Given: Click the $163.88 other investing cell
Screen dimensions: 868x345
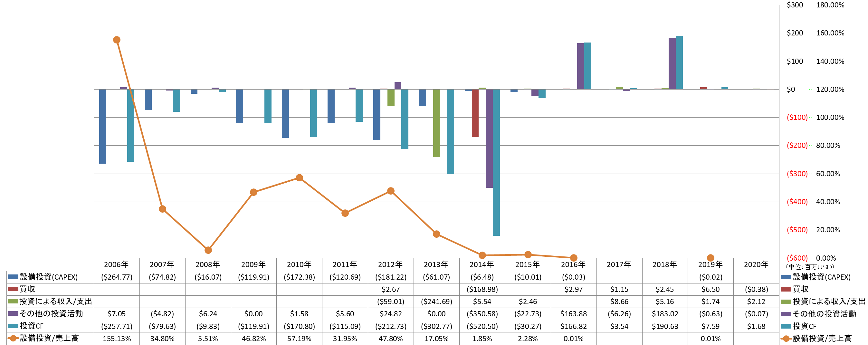Looking at the screenshot, I should [574, 314].
